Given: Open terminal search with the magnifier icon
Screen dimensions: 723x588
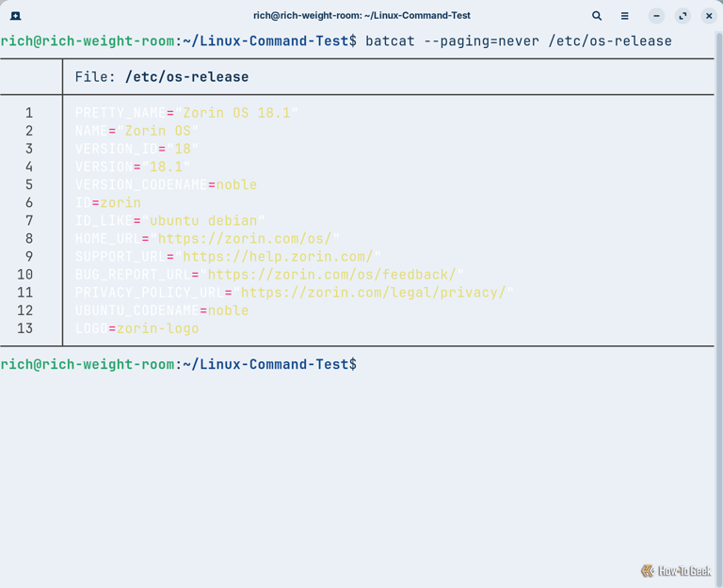Looking at the screenshot, I should tap(597, 16).
